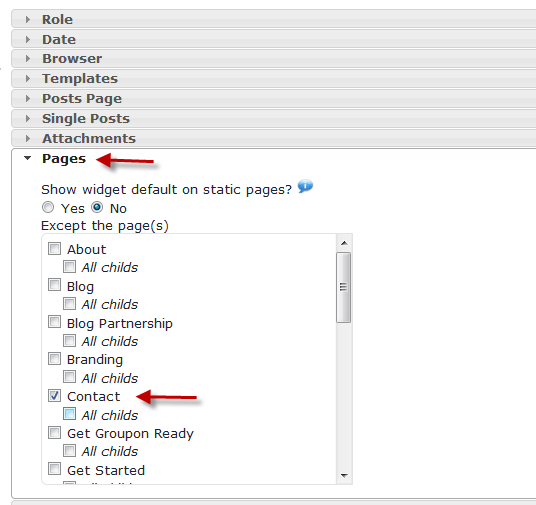Check All childs under Branding
Viewport: 536px width, 505px height.
point(69,377)
